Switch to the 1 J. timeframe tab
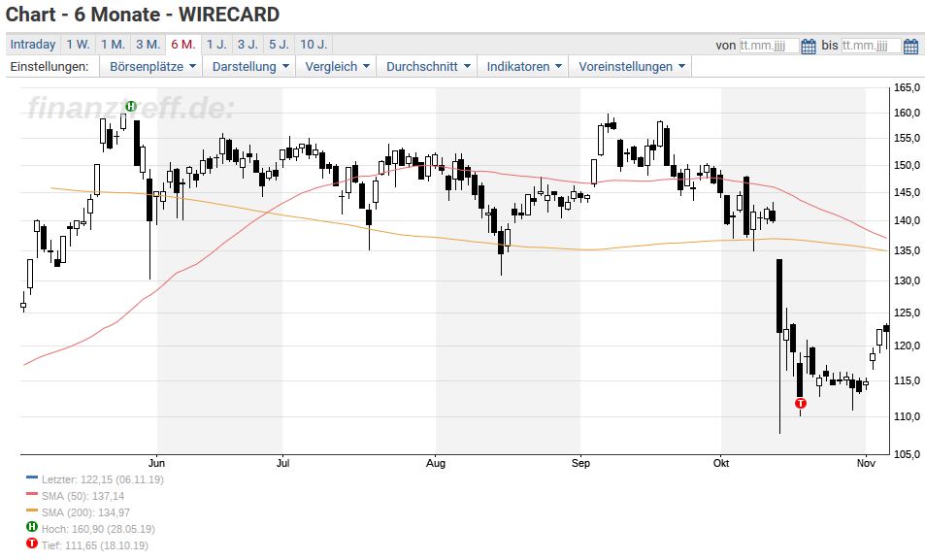 (216, 45)
